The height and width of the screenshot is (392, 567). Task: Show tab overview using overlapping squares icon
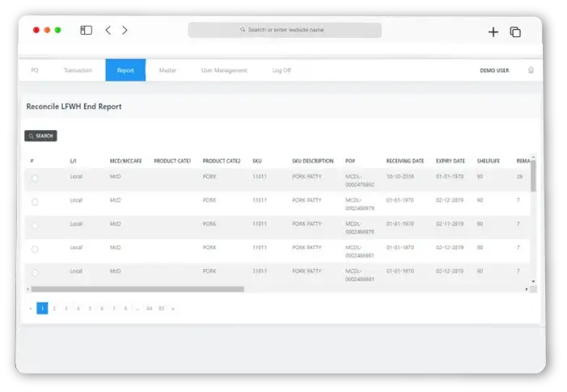[514, 32]
